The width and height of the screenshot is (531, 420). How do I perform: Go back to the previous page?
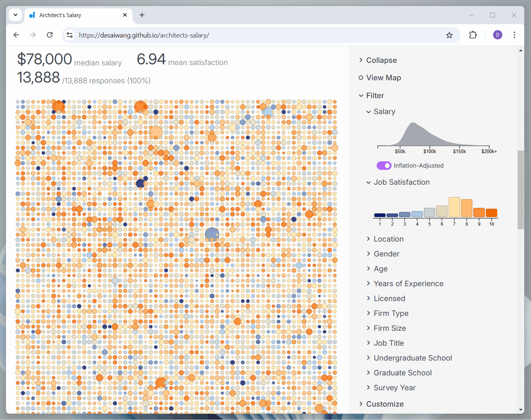coord(16,35)
